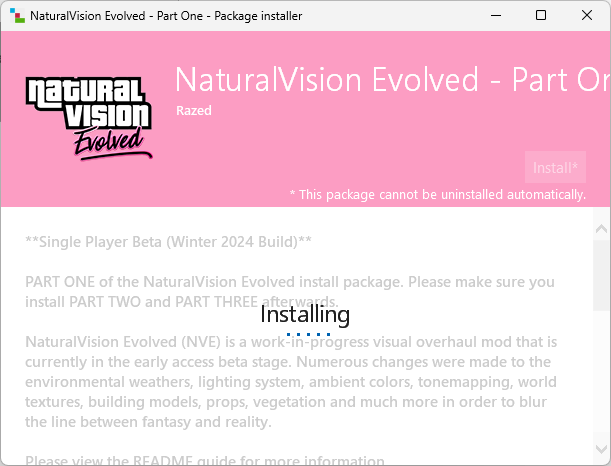
Task: Click the 'Single Player Beta (Winter 2024 Build)' line
Action: pyautogui.click(x=168, y=242)
